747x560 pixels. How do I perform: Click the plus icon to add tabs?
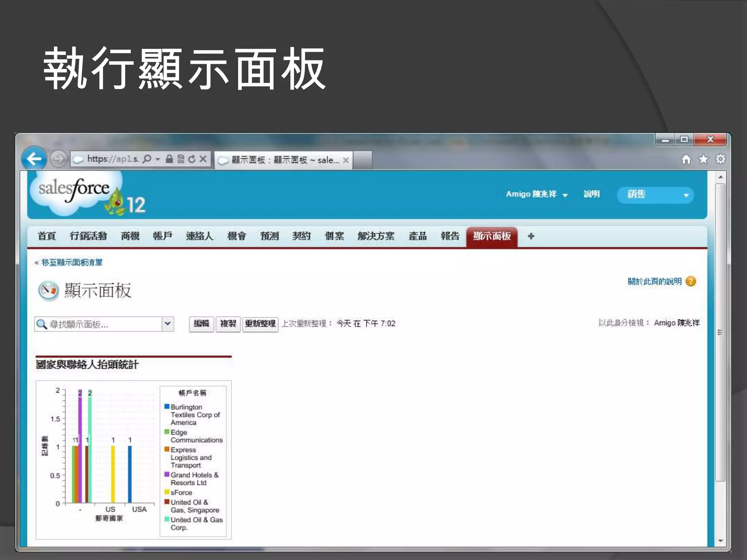click(x=531, y=236)
